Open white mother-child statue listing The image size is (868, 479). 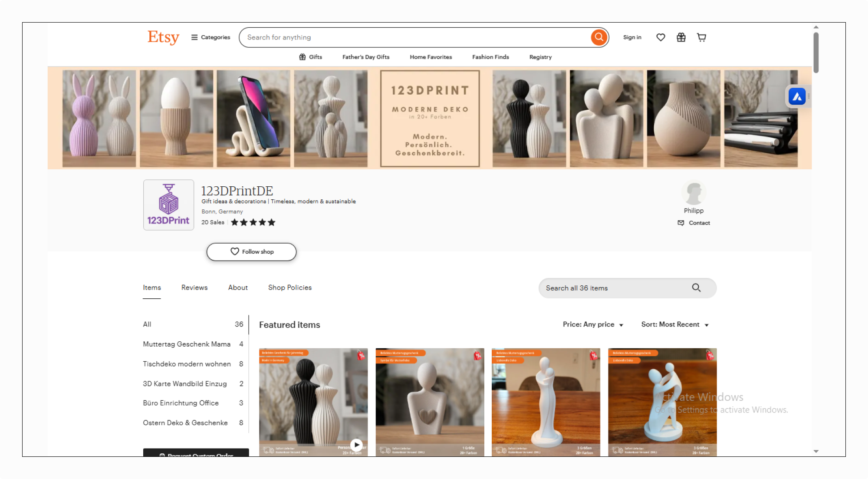click(x=546, y=402)
